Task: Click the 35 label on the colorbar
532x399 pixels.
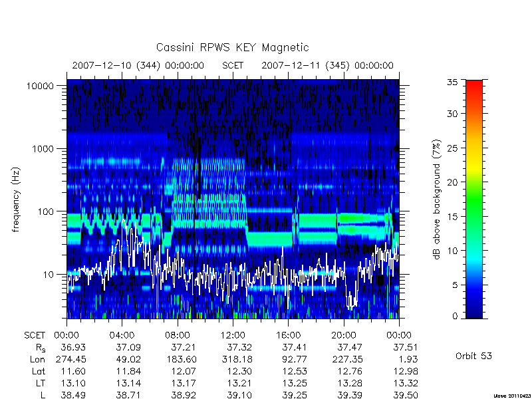Action: click(x=452, y=82)
